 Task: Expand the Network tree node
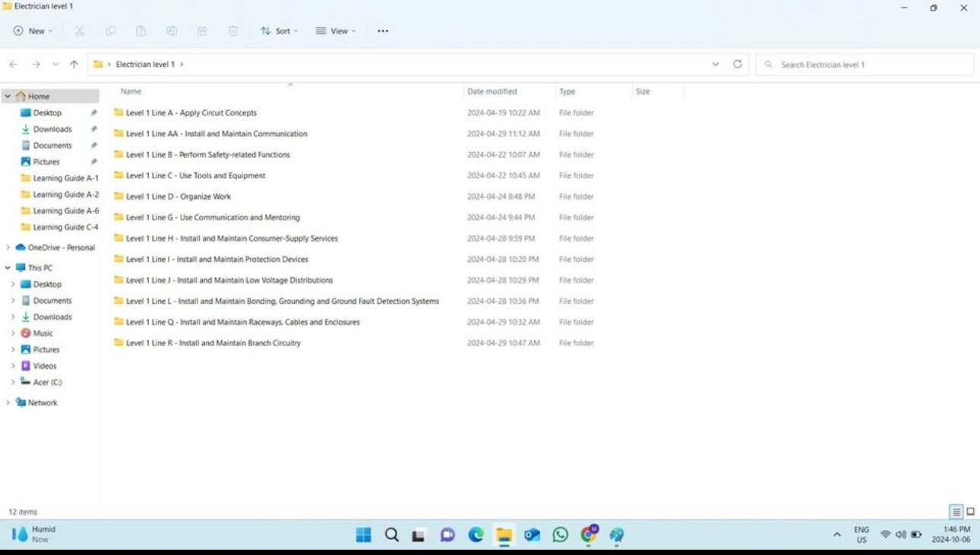8,402
